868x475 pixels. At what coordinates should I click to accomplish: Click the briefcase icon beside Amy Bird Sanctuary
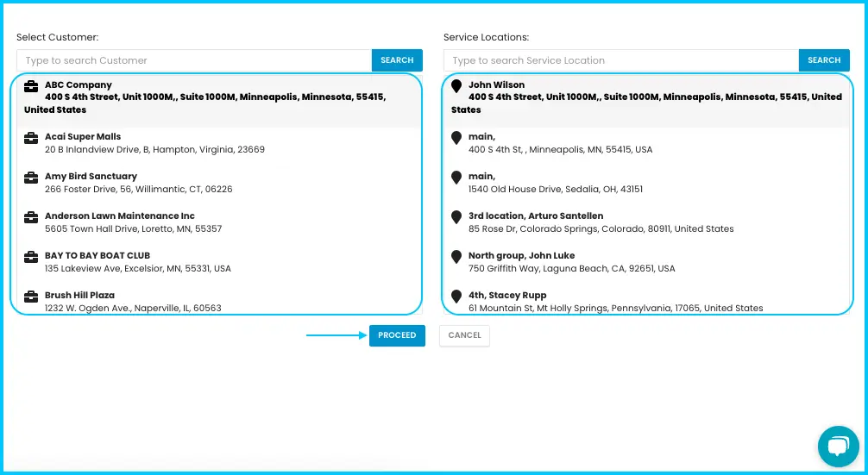tap(31, 178)
